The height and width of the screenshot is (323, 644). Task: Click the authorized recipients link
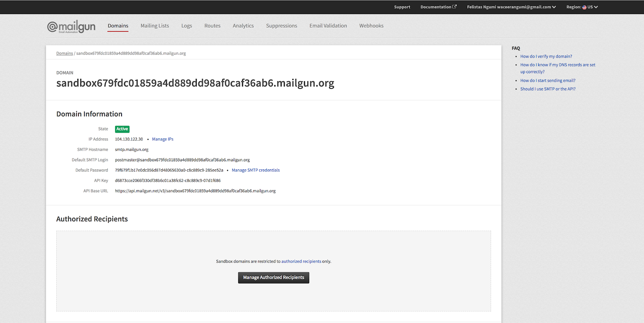(x=301, y=261)
